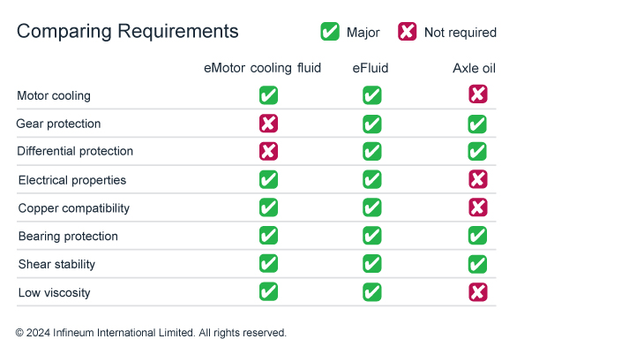Click eFluid checkmark for Bearing protection

pos(372,236)
